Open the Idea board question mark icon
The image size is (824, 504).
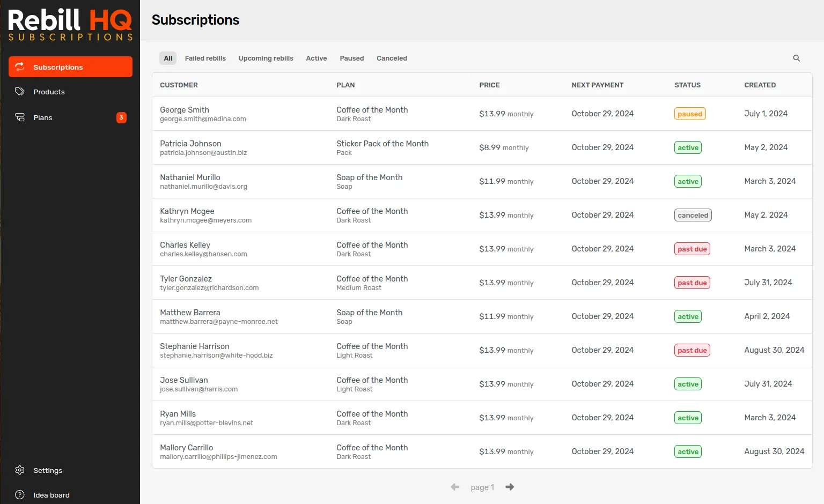[x=20, y=494]
